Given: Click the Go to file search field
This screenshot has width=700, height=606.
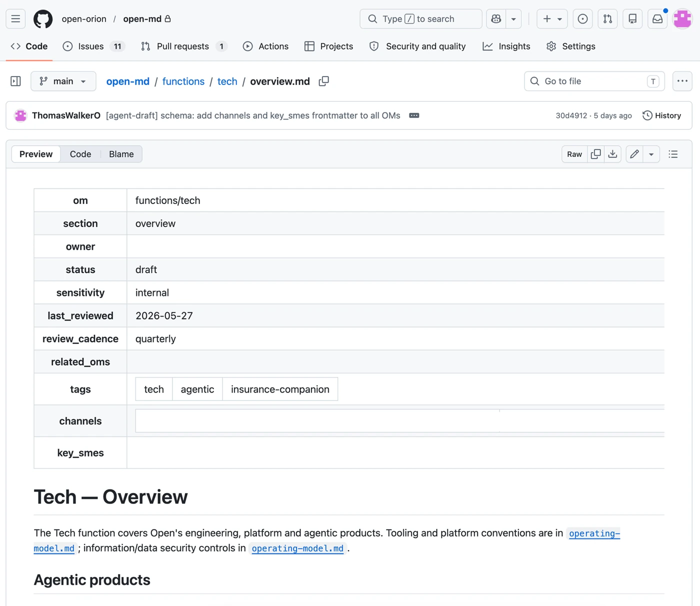Looking at the screenshot, I should click(594, 81).
